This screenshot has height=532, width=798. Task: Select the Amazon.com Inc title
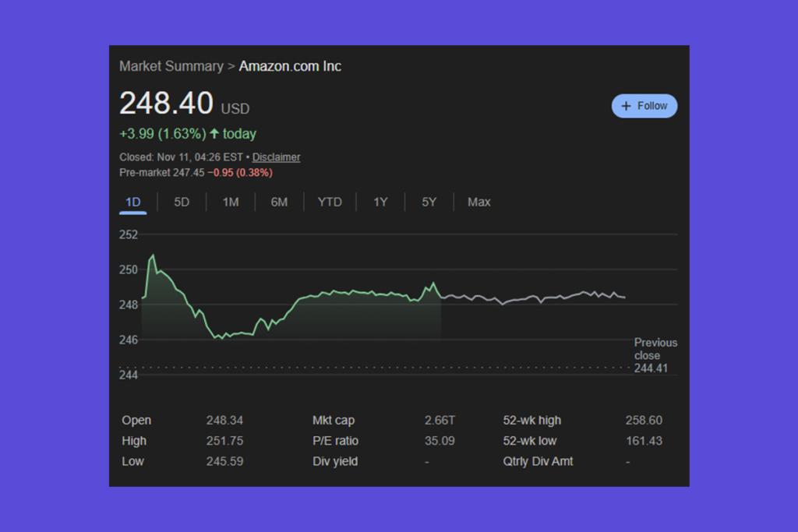(x=290, y=66)
